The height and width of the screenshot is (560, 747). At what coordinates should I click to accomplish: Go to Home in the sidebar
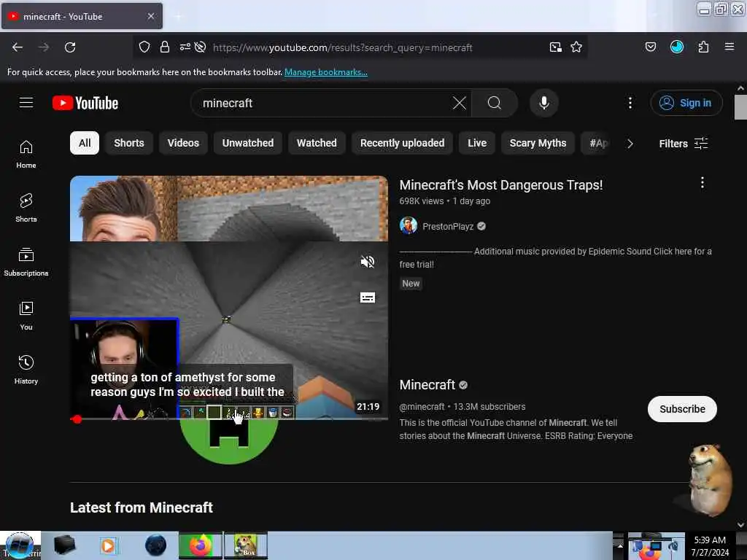[26, 155]
